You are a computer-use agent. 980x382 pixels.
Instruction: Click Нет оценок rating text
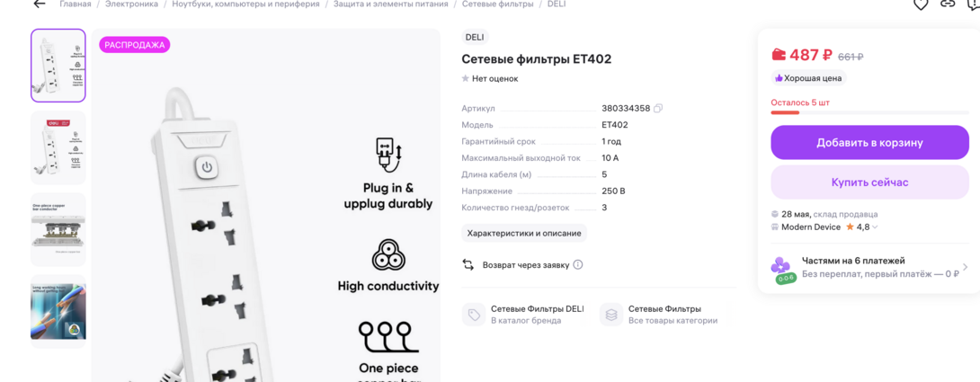pyautogui.click(x=495, y=79)
